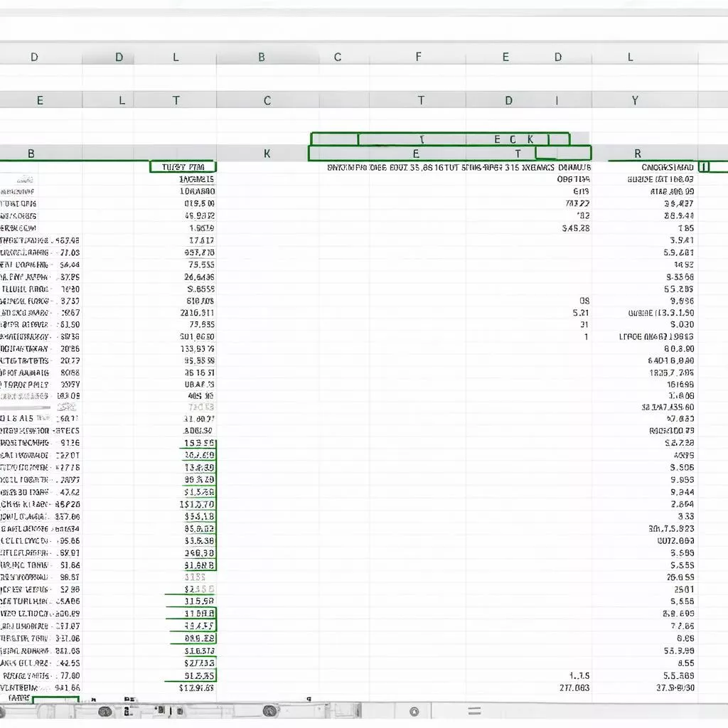Select the cell showing TUFT PTM
This screenshot has height=728, width=728.
pos(182,166)
